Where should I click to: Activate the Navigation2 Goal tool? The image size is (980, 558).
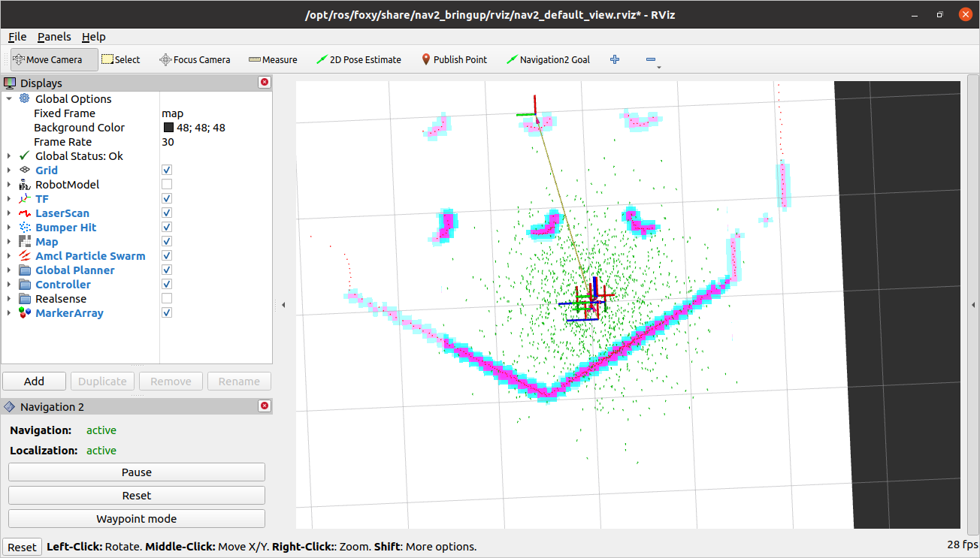point(548,59)
